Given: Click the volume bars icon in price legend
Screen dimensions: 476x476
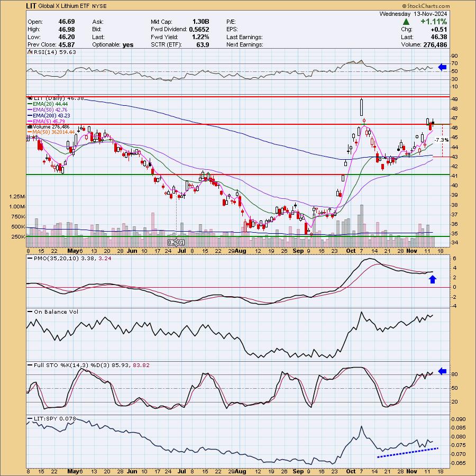Looking at the screenshot, I should (x=30, y=126).
